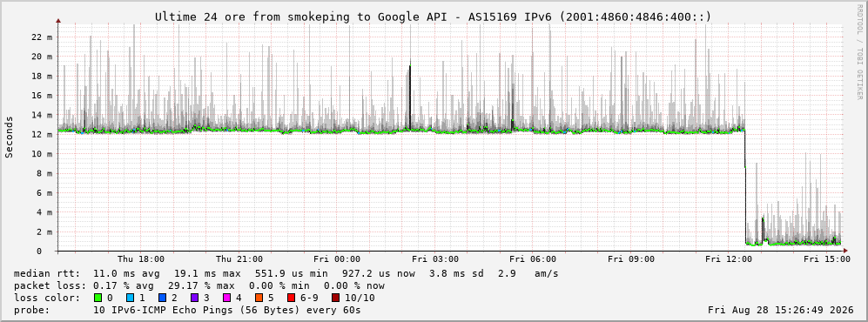Viewport: 868px width, 322px height.
Task: Click the median rtt statistics line
Action: [286, 273]
